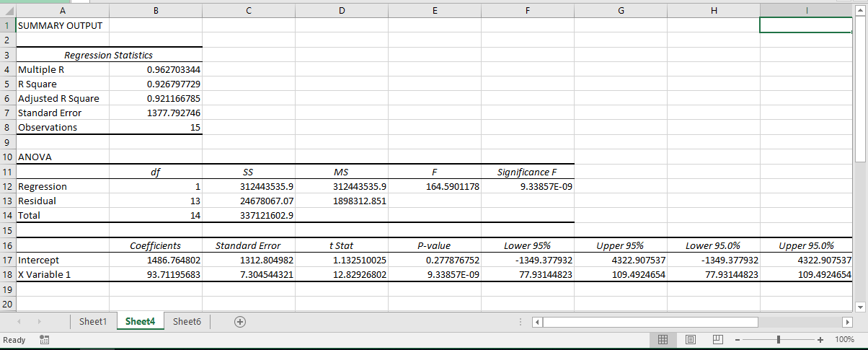Switch to Page Break Preview icon

[717, 340]
